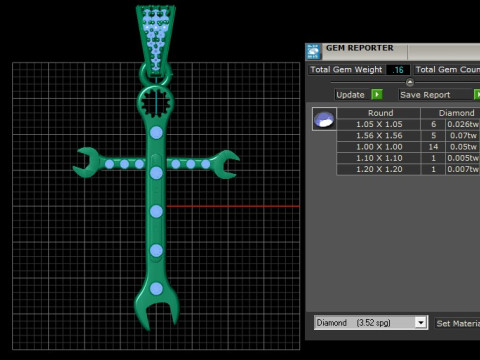The width and height of the screenshot is (480, 360).
Task: Click the 0.026tw weight cell
Action: coord(463,124)
